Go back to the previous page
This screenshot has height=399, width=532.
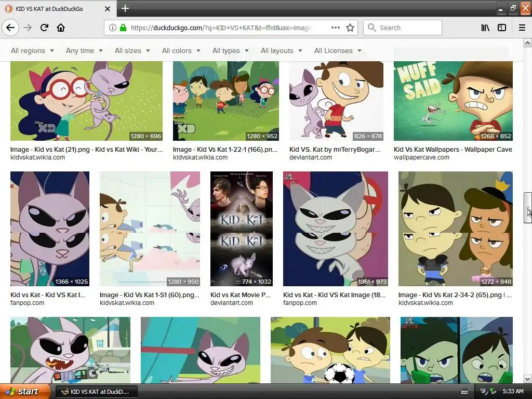click(x=10, y=28)
